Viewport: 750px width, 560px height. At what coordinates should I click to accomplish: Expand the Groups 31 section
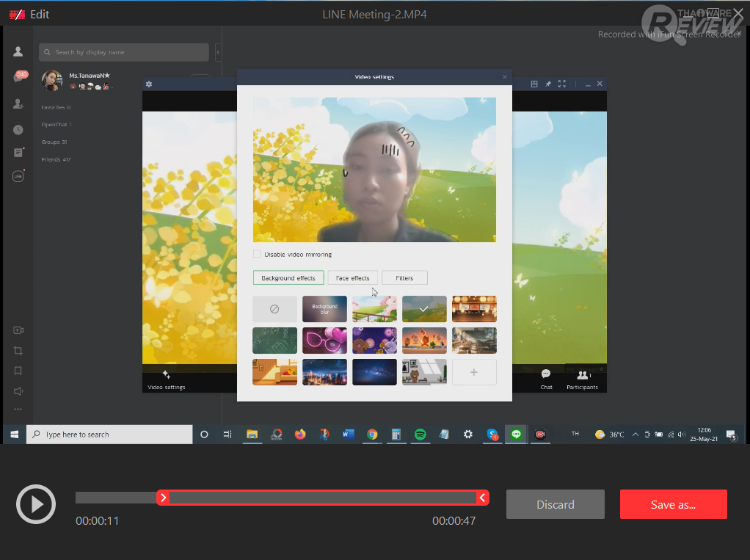(x=54, y=142)
